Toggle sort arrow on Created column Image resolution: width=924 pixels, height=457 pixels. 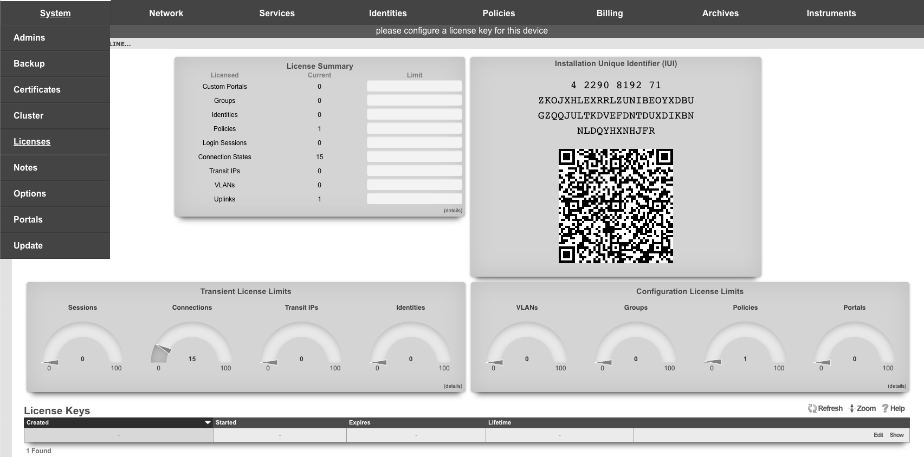pos(207,423)
